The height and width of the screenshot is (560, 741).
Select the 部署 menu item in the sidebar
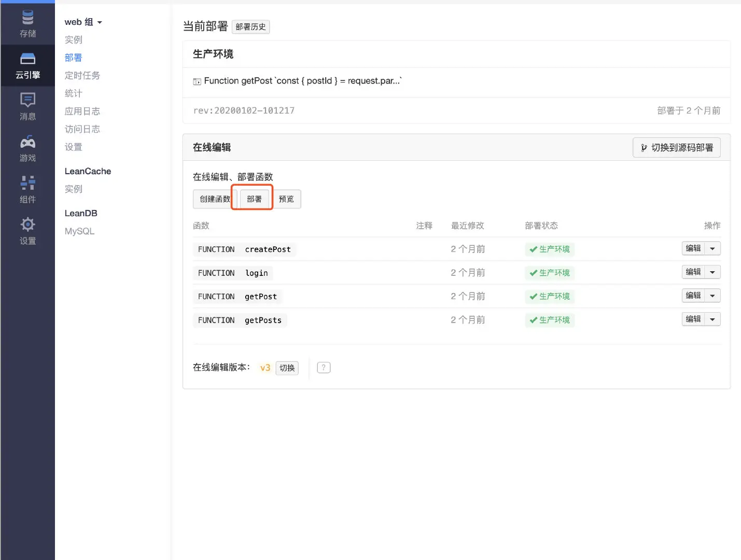click(x=74, y=58)
